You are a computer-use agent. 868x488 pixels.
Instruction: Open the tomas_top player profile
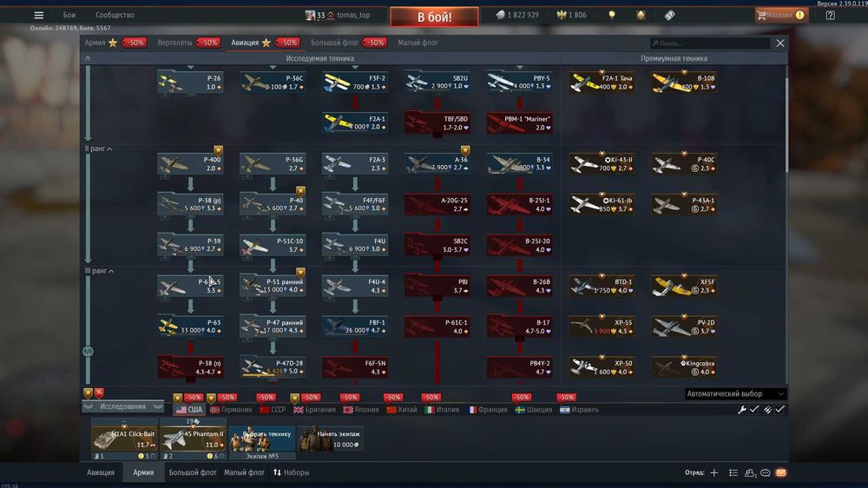point(338,15)
